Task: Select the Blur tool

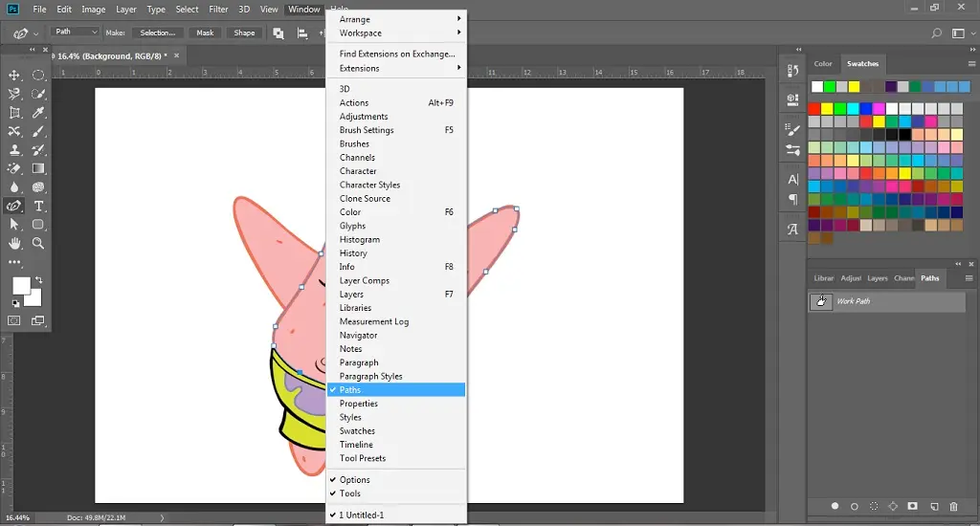Action: click(14, 187)
